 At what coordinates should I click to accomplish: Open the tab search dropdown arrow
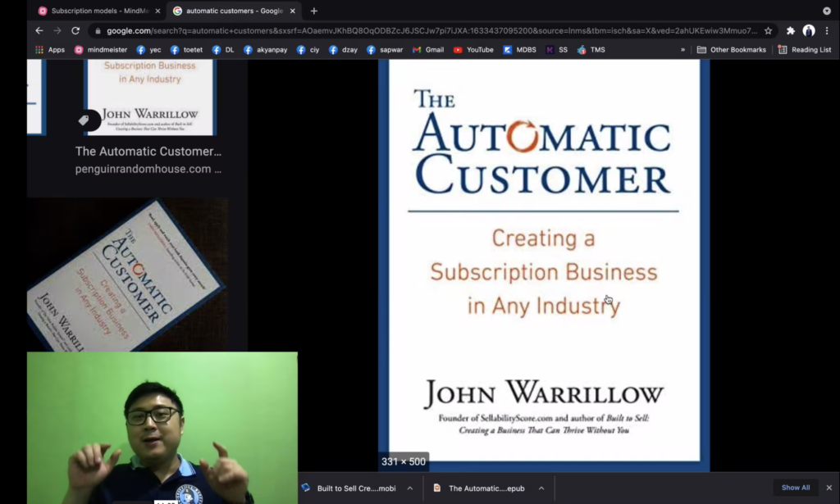click(x=827, y=11)
